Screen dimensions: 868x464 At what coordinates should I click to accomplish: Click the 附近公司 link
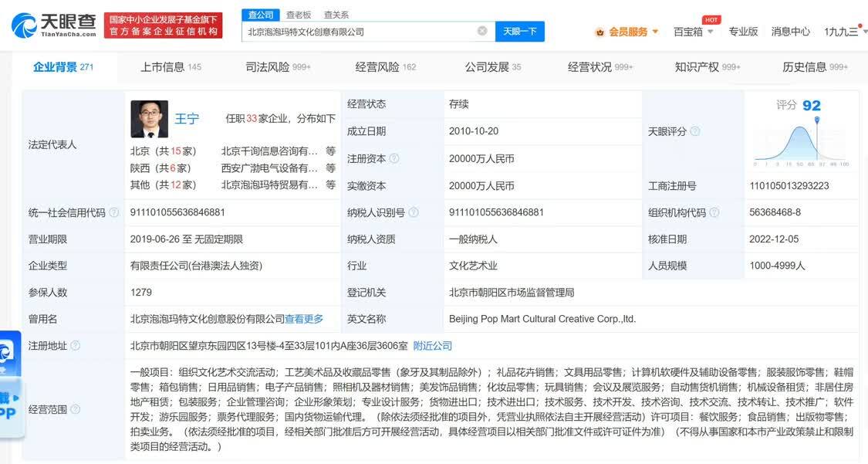432,346
